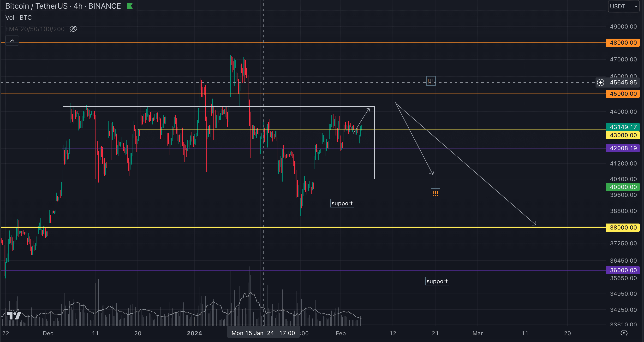Click the Mon 15 Jan '24 date label
This screenshot has width=644, height=342.
[252, 333]
